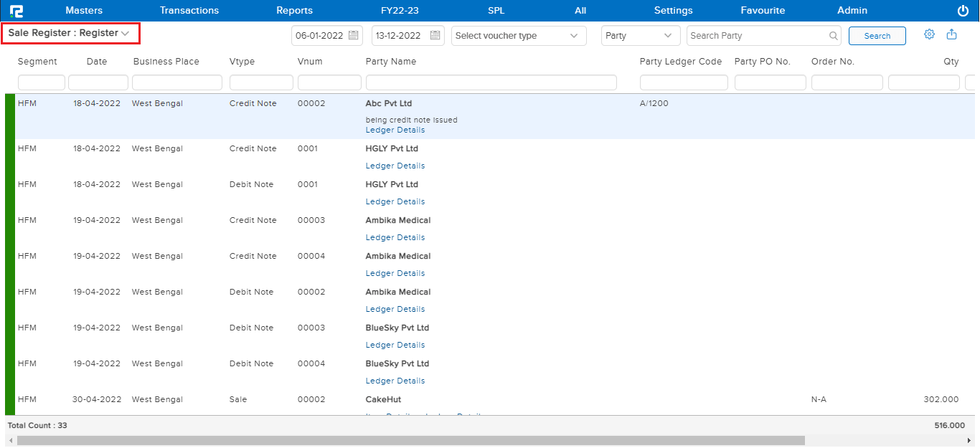This screenshot has width=980, height=448.
Task: Open the Transactions menu
Action: tap(189, 11)
